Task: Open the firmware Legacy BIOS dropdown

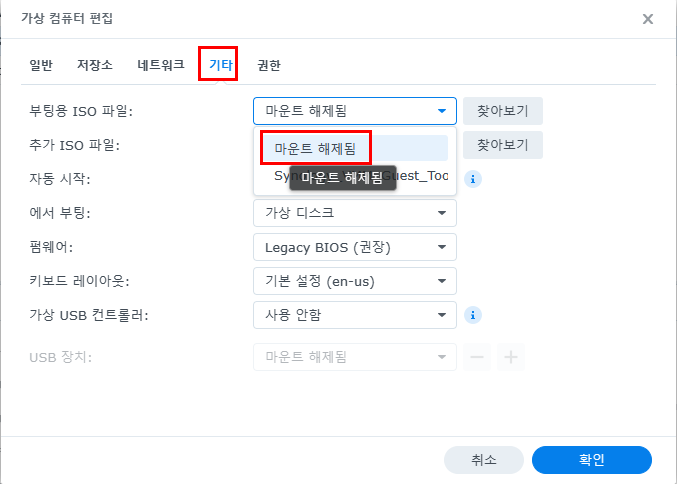Action: (x=355, y=247)
